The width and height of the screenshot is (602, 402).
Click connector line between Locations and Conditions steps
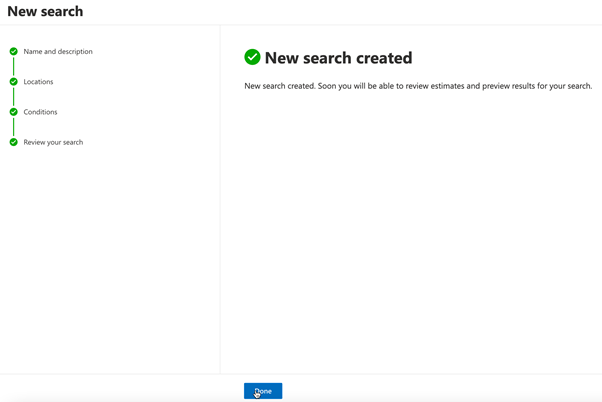tap(14, 97)
